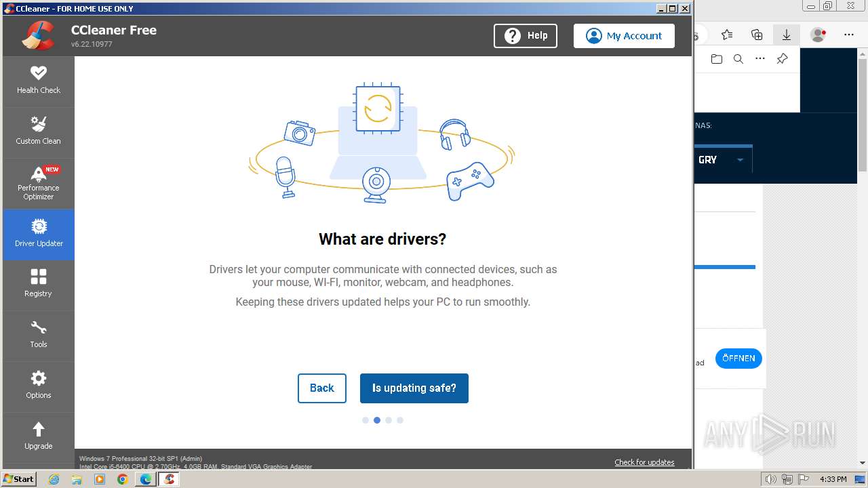Go to first onboarding page dot
This screenshot has height=488, width=868.
pos(366,420)
